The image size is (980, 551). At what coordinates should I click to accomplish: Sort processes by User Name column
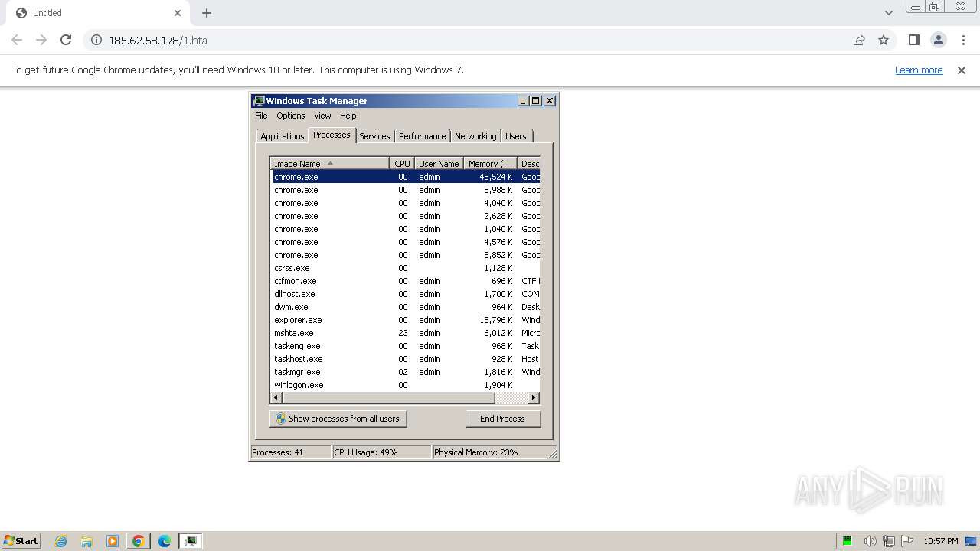coord(439,164)
